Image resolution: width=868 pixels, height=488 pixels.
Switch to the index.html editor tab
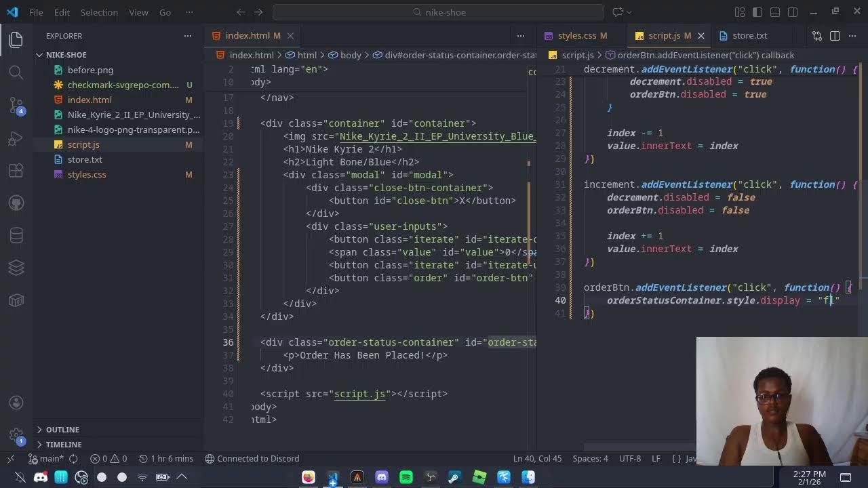point(247,35)
